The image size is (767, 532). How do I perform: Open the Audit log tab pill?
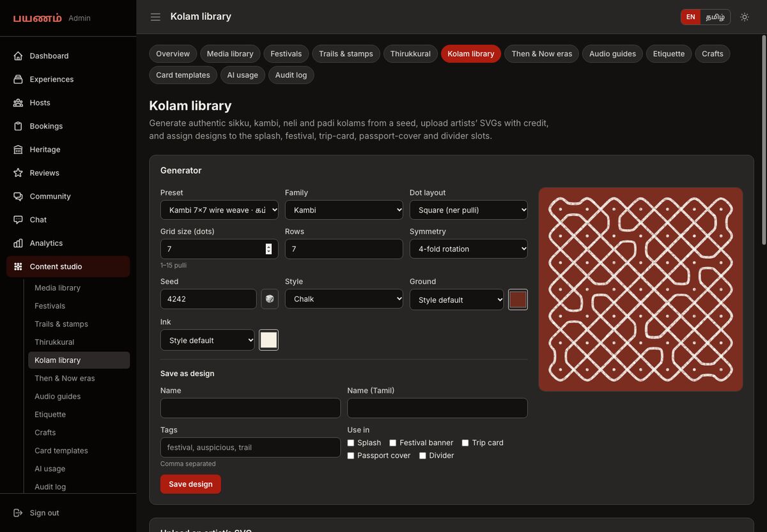(291, 75)
